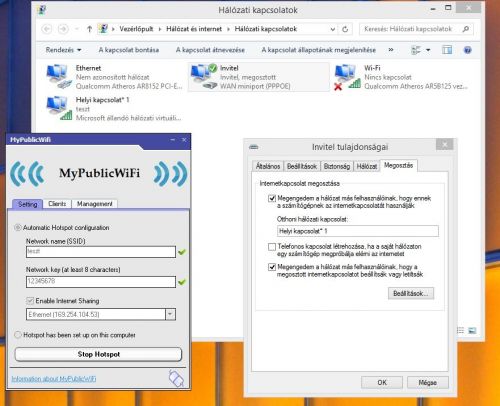Click the Hálózati kapcsolatok title bar icon
The image size is (500, 406).
click(x=42, y=10)
